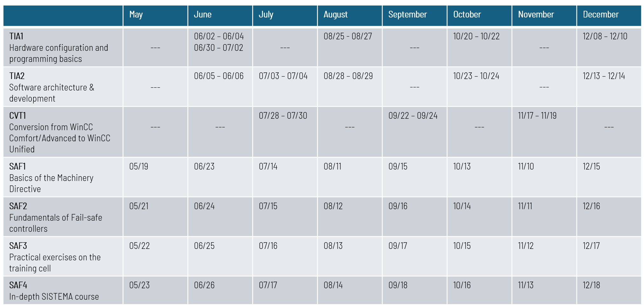The image size is (644, 307).
Task: Click TIA2 date 07/03 – 07/04
Action: (283, 76)
